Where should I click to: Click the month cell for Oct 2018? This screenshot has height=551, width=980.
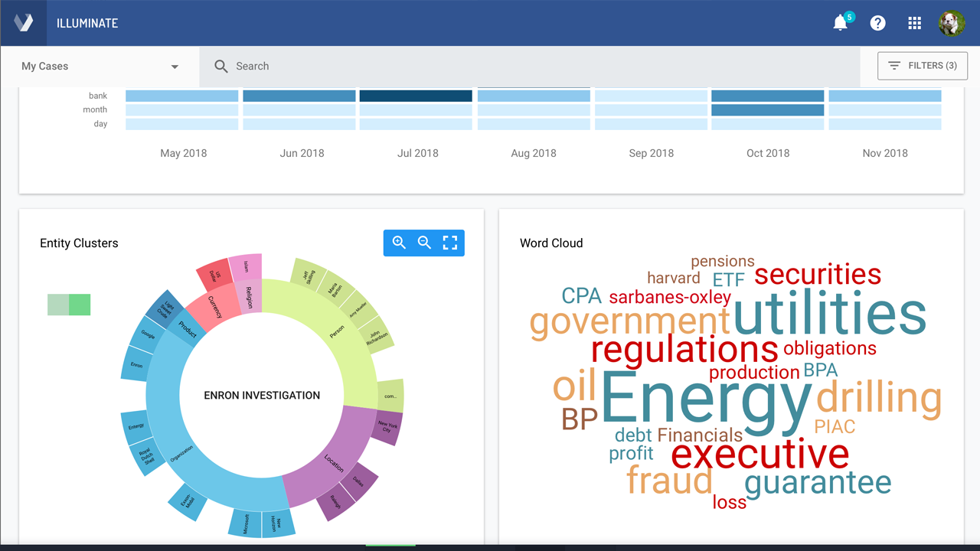pyautogui.click(x=767, y=110)
